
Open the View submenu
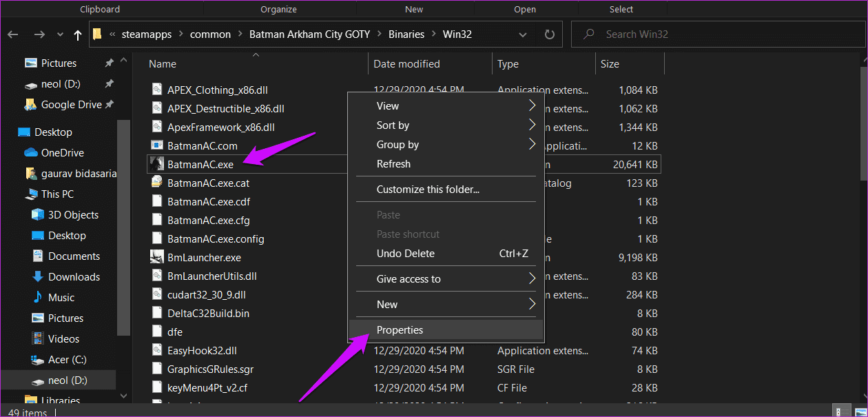tap(446, 106)
